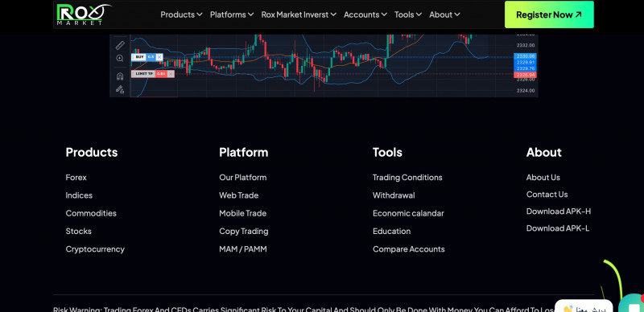Select the ruler measure tool on the chart
644x312 pixels.
coord(120,45)
